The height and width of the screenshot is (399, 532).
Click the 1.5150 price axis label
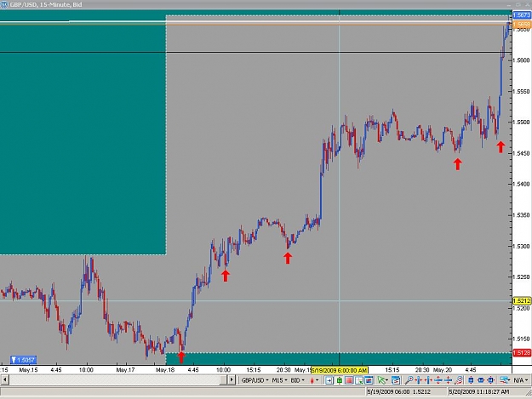click(521, 339)
